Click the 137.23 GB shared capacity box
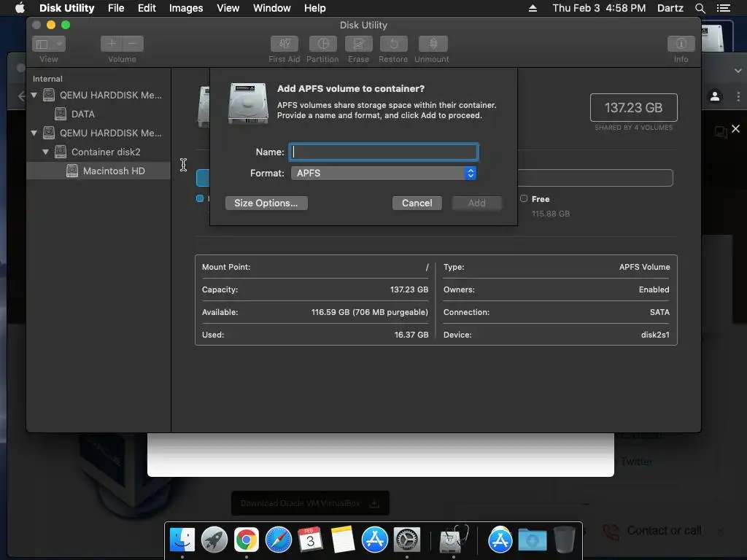This screenshot has width=747, height=560. click(634, 108)
